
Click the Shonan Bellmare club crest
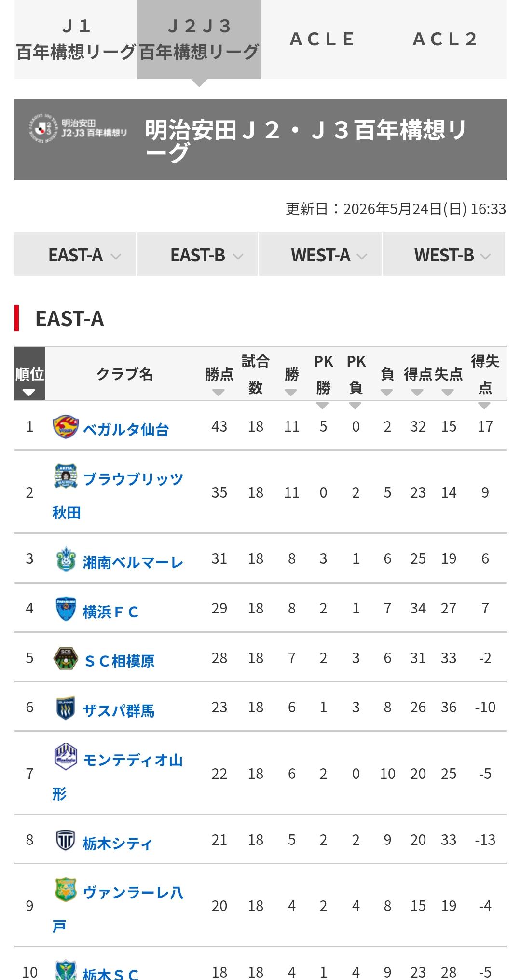point(65,559)
